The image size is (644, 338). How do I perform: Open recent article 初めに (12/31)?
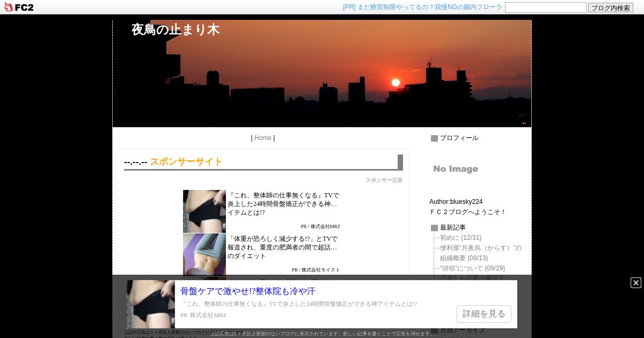460,238
